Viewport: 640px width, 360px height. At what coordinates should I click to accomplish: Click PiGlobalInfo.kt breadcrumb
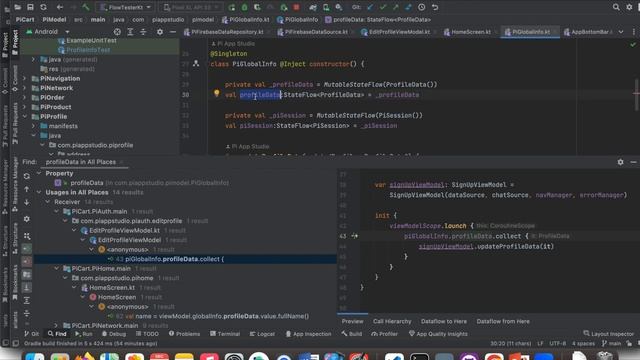pyautogui.click(x=246, y=20)
